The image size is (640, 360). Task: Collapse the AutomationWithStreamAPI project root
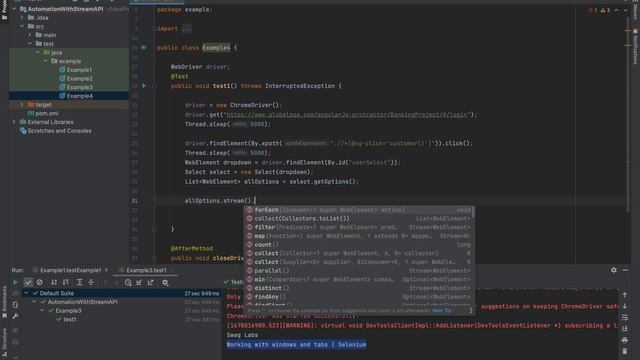[x=14, y=9]
